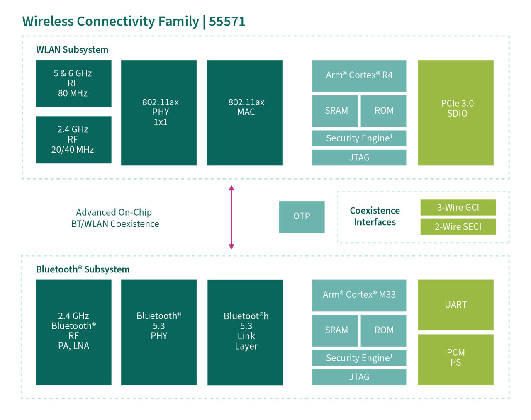531x420 pixels.
Task: Click the Bluetooth 5.3 Link Layer block
Action: click(x=245, y=333)
